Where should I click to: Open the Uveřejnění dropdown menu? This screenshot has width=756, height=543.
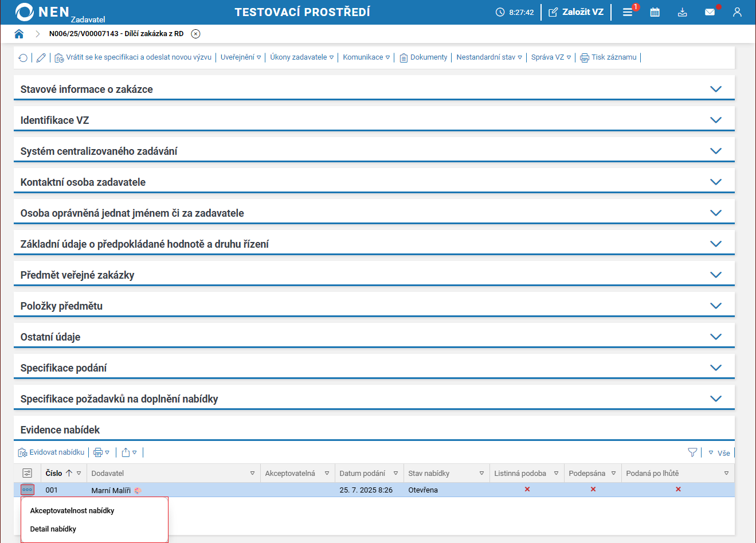click(x=241, y=57)
